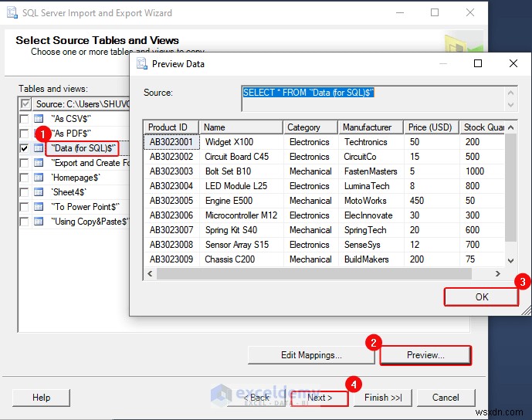Maximize the Preview Data dialog
This screenshot has width=532, height=420.
(x=478, y=63)
